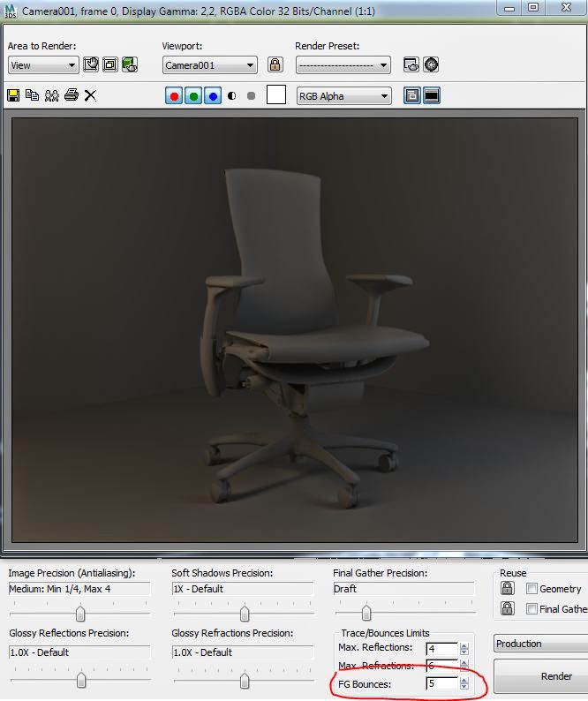Image resolution: width=588 pixels, height=701 pixels.
Task: Clone the rendered frame window
Action: click(x=52, y=95)
